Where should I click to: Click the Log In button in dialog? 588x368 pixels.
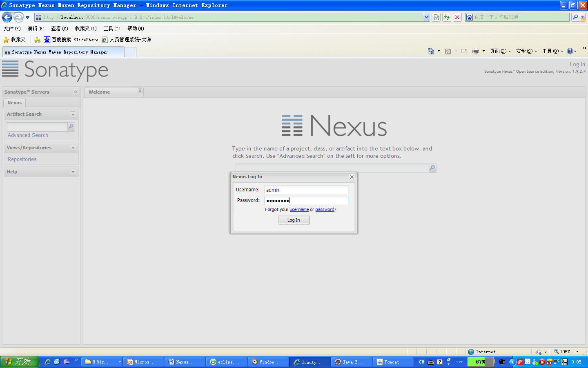pos(294,220)
